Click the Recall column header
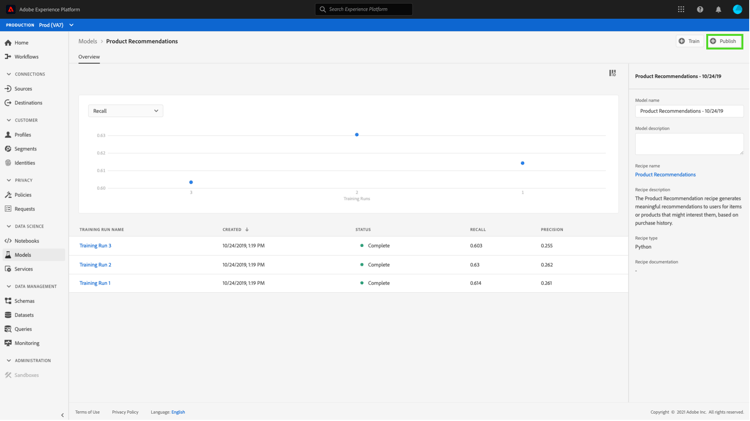Screen dimensions: 750x421 pos(478,230)
